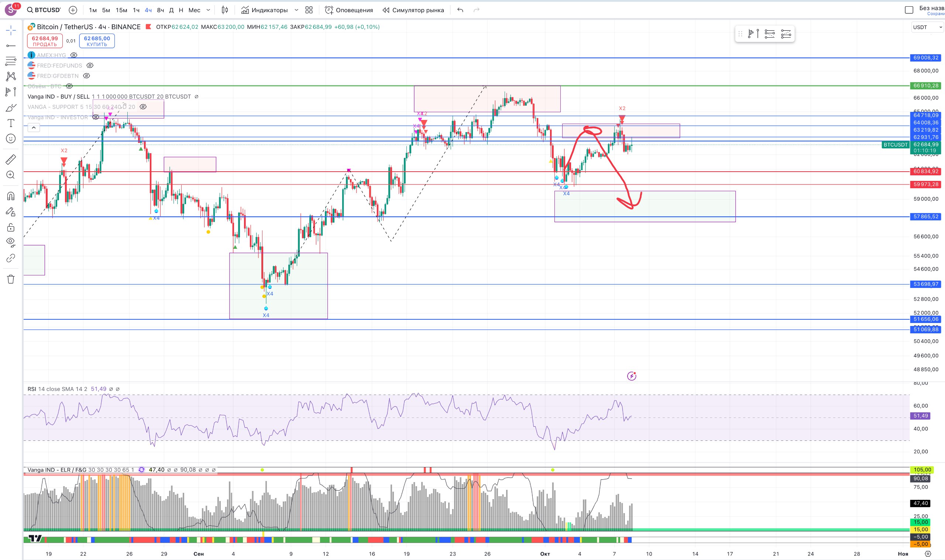Viewport: 945px width, 560px height.
Task: Select the second alignment icon in floating toolbar
Action: click(x=770, y=34)
